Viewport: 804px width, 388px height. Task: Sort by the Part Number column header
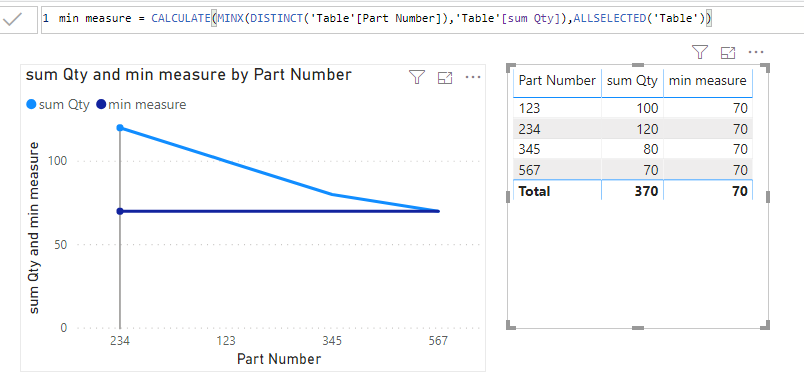click(557, 80)
